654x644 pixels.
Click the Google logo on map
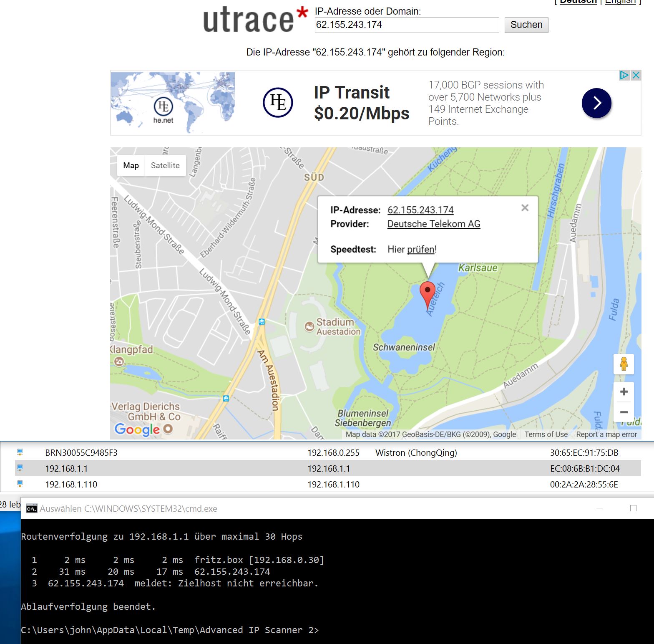137,429
